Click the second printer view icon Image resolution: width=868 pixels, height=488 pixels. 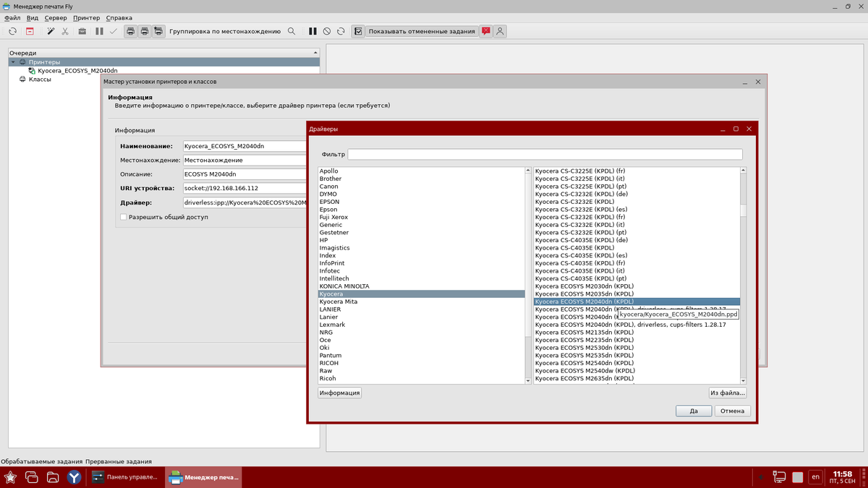[x=145, y=31]
